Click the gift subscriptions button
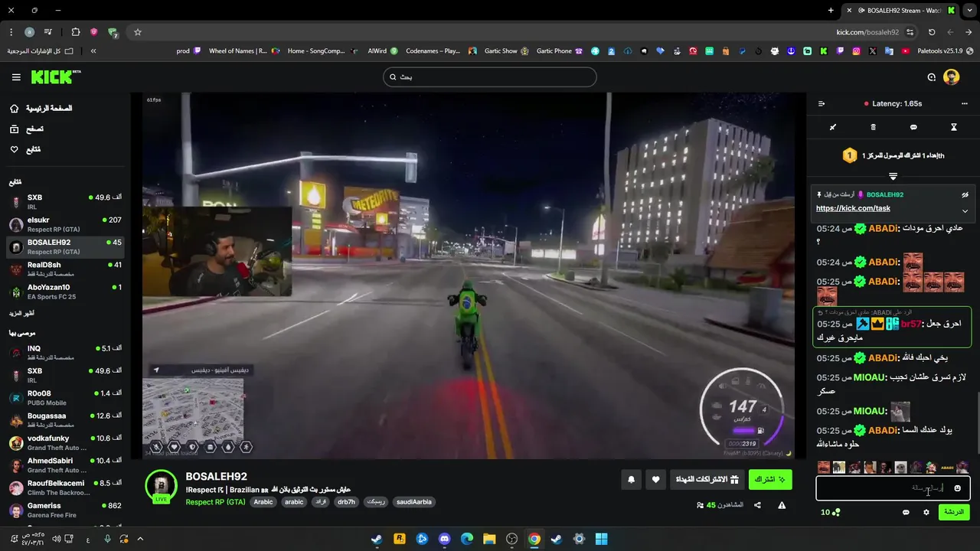 (x=706, y=480)
